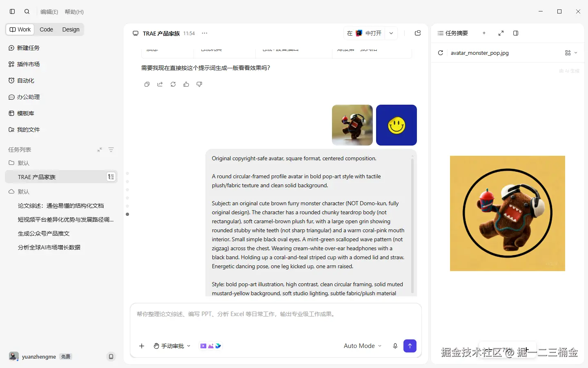Viewport: 588px width, 368px height.
Task: Open the task list filter icon
Action: pos(111,150)
